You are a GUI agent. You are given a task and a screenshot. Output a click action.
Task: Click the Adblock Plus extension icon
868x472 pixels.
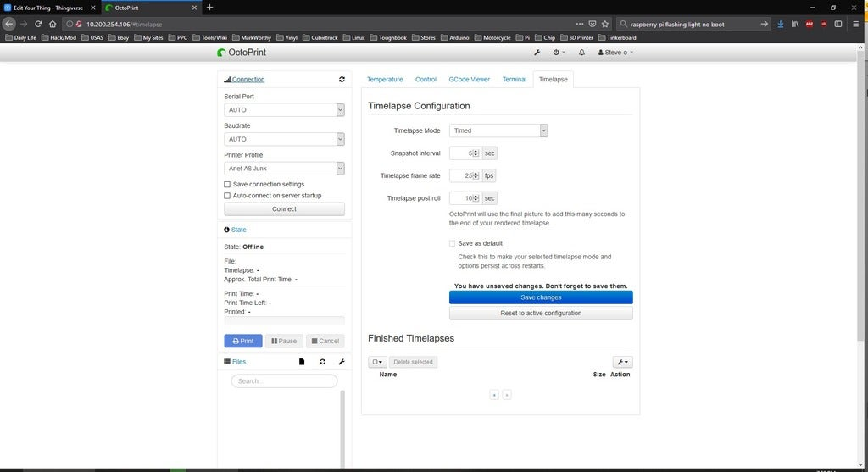[810, 25]
